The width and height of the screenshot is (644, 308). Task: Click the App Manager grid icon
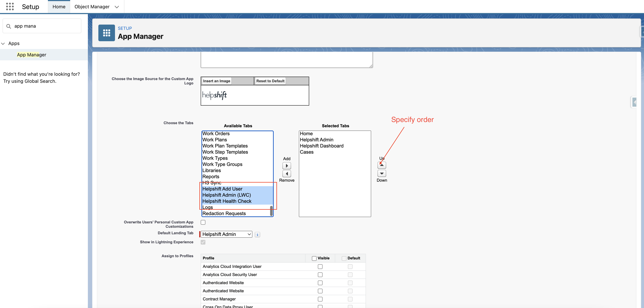(x=106, y=33)
